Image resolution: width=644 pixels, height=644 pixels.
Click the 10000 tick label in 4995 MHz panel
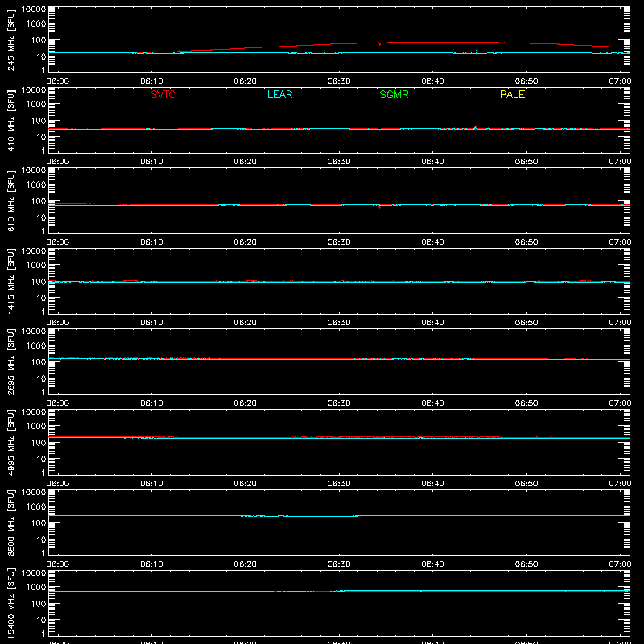(x=34, y=412)
